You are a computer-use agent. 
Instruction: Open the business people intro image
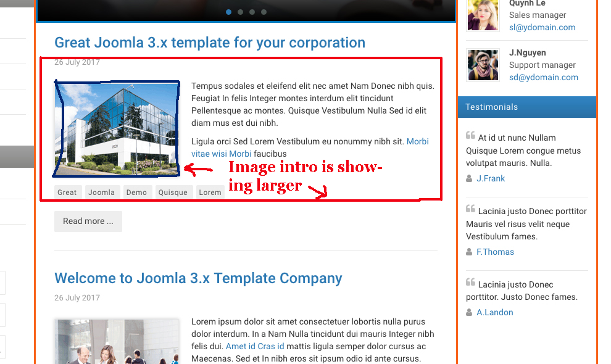tap(117, 342)
